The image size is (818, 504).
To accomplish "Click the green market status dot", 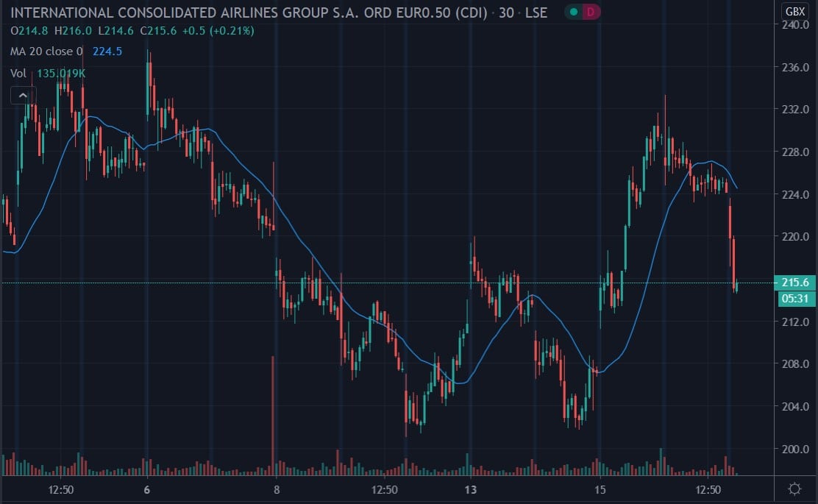I will tap(573, 11).
